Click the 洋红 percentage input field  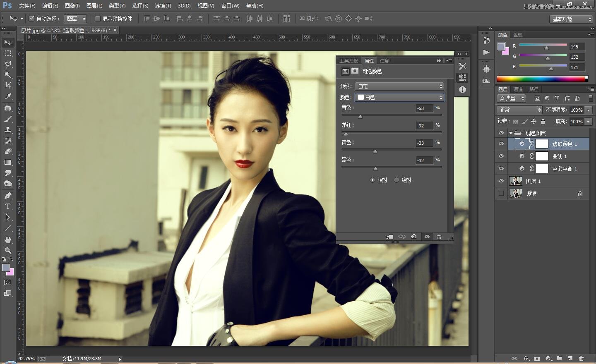pyautogui.click(x=424, y=126)
